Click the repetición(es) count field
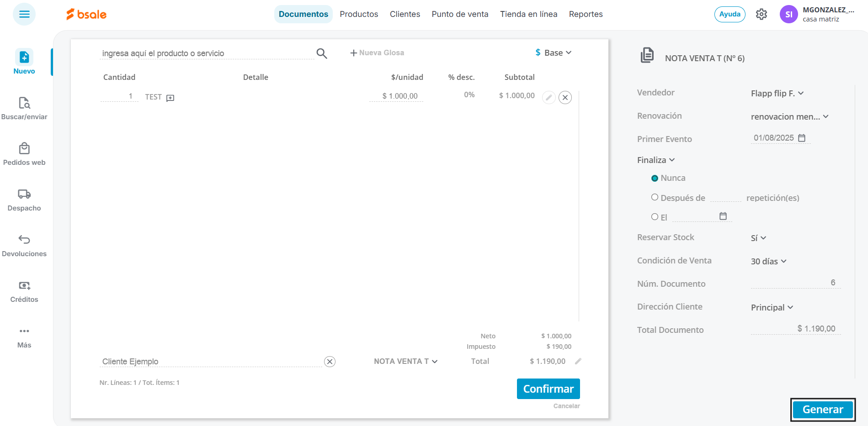 click(x=726, y=197)
